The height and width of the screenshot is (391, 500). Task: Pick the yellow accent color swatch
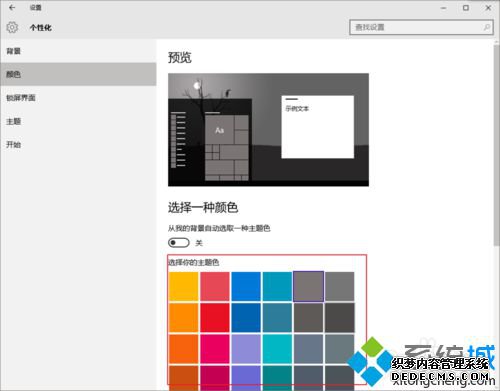pos(183,286)
